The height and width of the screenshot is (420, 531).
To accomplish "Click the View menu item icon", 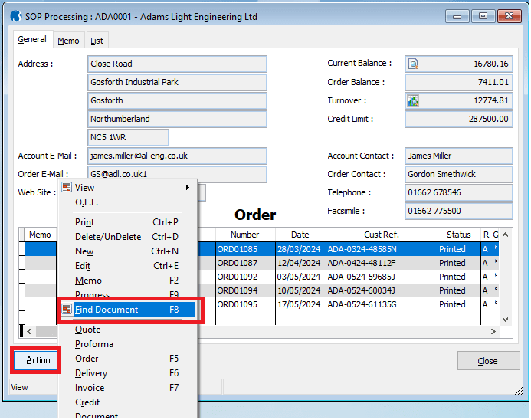I will 67,188.
